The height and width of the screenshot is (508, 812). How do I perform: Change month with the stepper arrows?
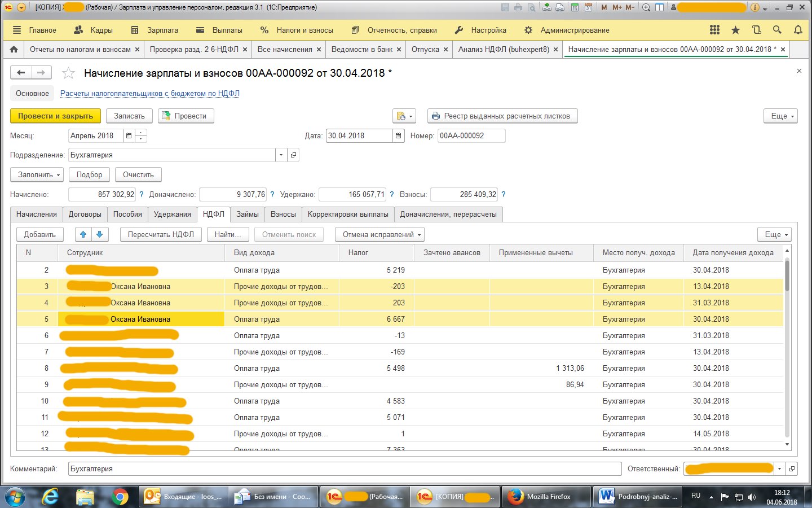tap(141, 135)
